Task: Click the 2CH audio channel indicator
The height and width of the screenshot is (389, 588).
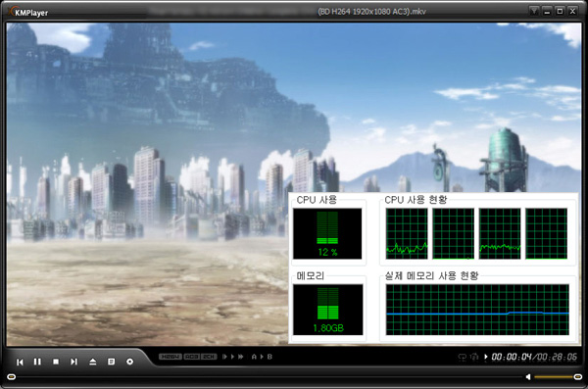Action: tap(209, 357)
